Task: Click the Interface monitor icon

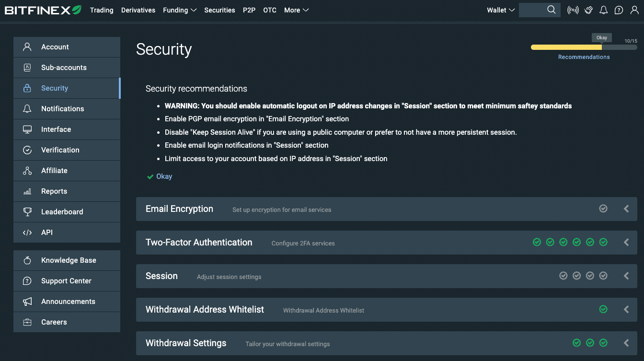Action: pos(27,129)
